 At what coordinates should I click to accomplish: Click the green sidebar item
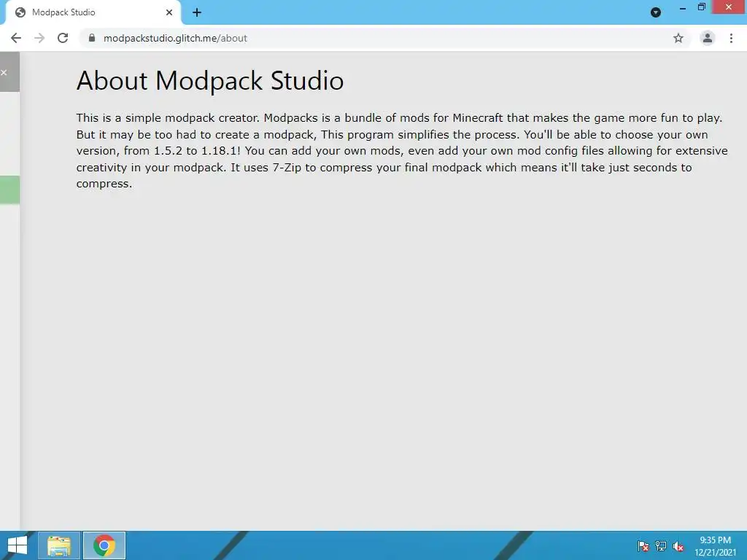coord(9,190)
